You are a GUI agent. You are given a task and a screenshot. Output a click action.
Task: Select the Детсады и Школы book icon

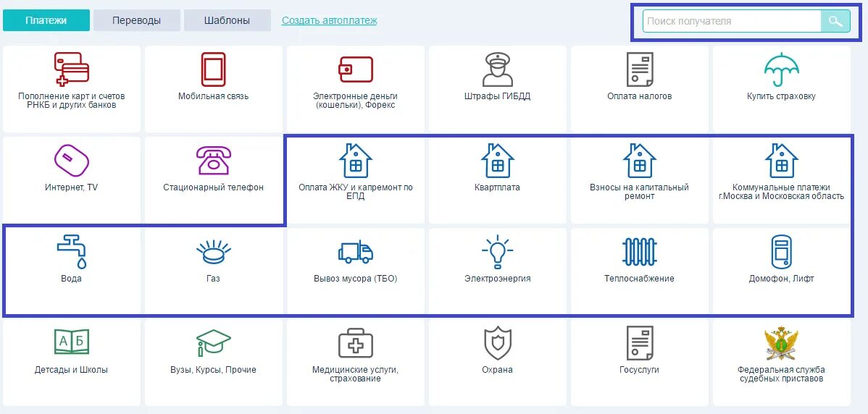pyautogui.click(x=72, y=342)
